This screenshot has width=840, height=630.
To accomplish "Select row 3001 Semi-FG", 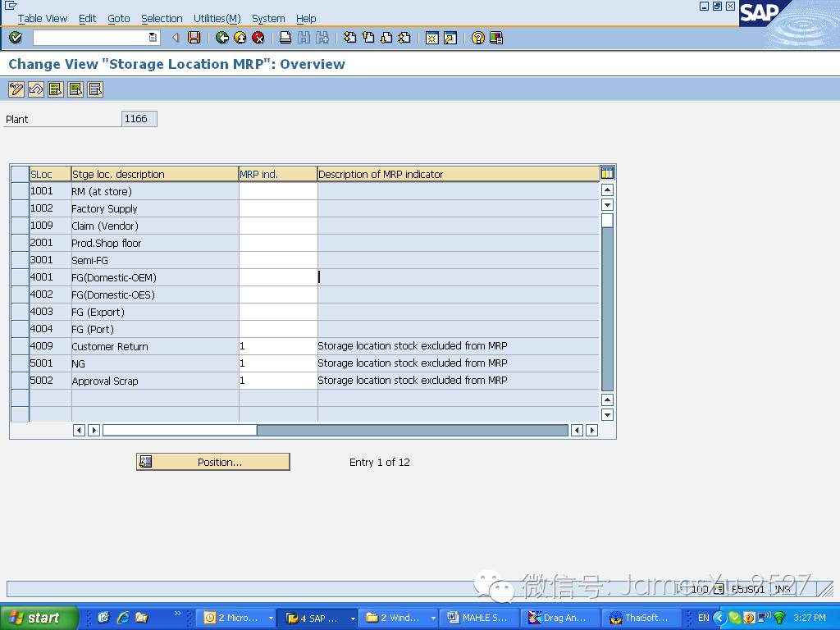I will [20, 260].
